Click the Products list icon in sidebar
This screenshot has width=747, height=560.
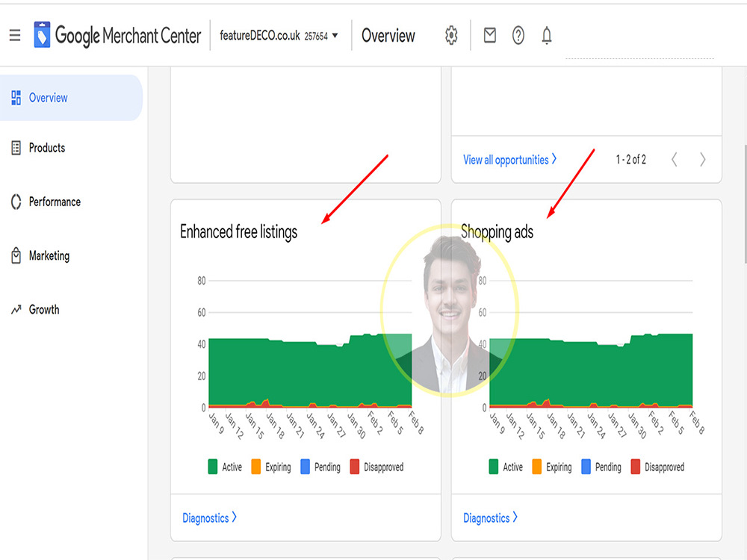point(16,148)
